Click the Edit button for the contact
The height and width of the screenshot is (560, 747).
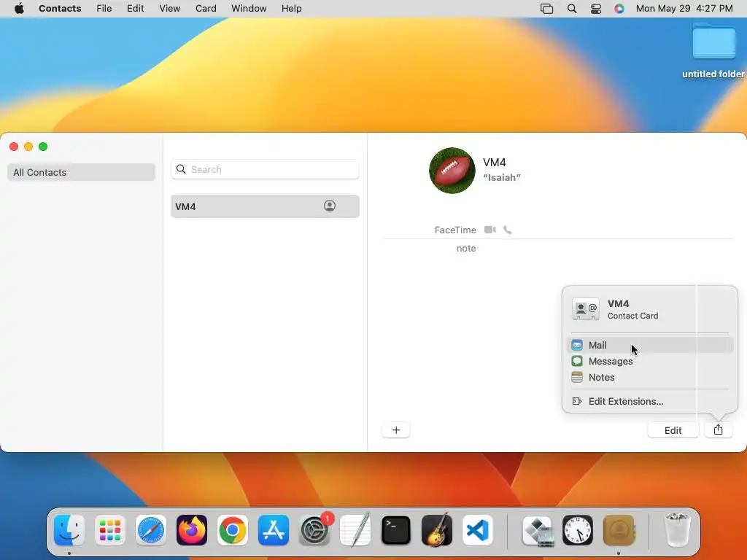673,430
